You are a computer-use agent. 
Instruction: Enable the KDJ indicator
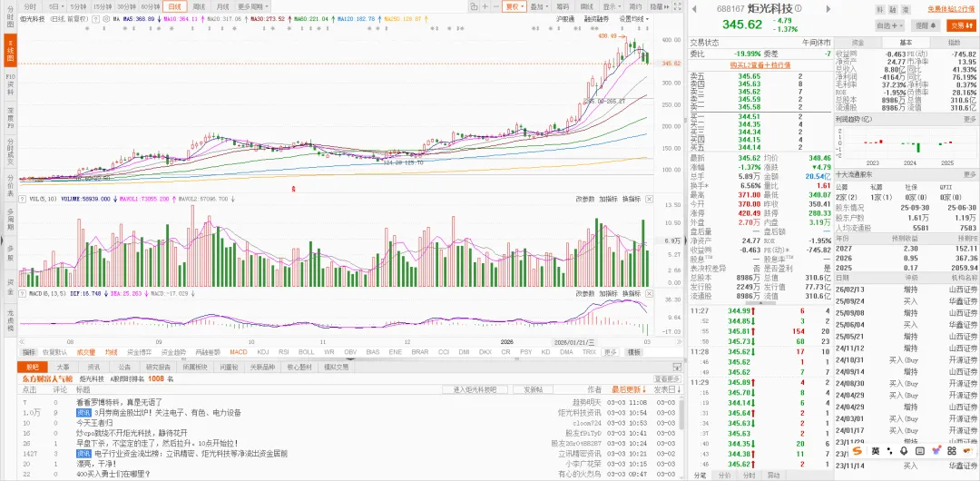pos(263,352)
